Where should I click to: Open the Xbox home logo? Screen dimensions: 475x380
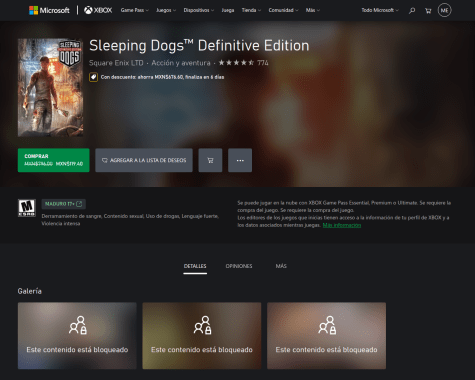(x=98, y=10)
